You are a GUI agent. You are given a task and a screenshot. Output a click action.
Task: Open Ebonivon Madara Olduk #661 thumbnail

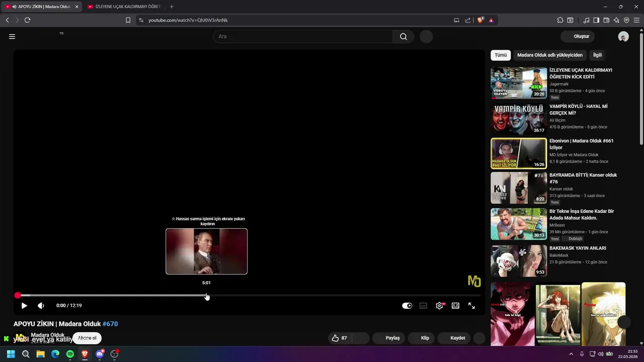pos(519,153)
